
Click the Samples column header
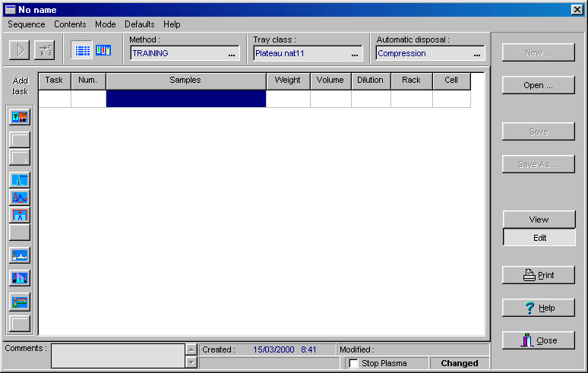[186, 81]
